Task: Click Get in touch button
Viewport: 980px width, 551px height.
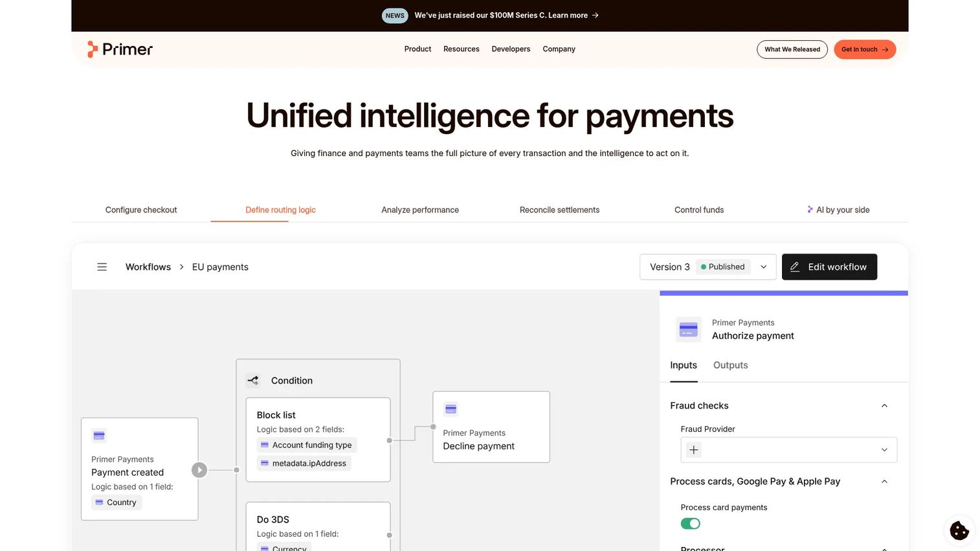Action: tap(865, 49)
